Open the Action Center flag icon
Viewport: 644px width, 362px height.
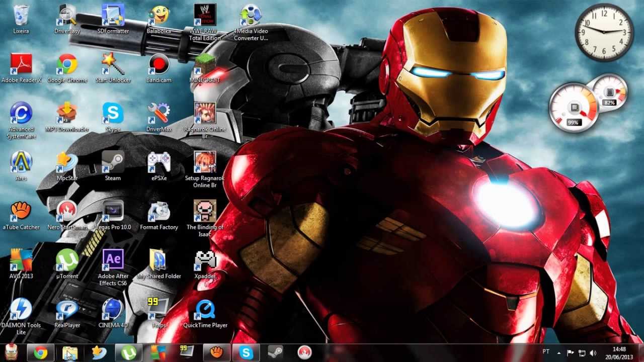pyautogui.click(x=571, y=352)
